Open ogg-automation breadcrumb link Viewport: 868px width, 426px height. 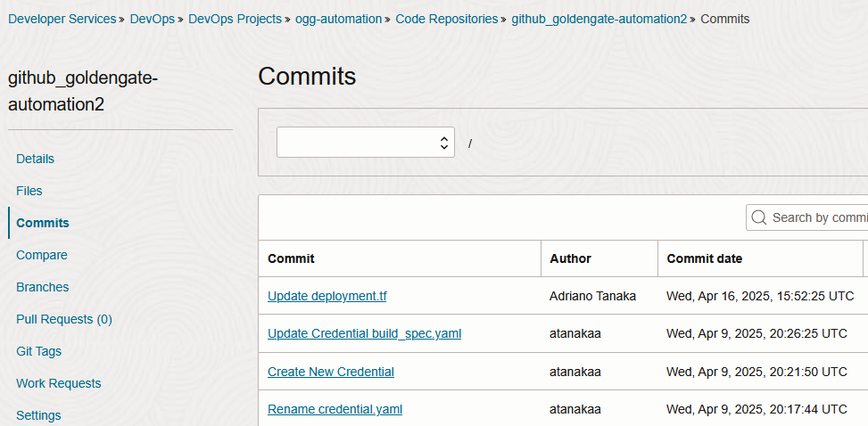[x=339, y=19]
